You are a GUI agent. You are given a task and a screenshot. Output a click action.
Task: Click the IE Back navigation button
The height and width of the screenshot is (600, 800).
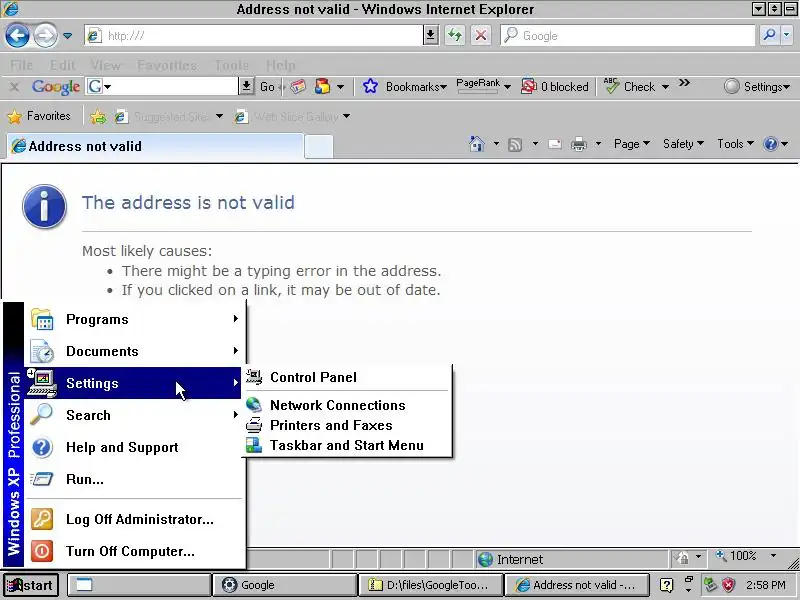[17, 36]
